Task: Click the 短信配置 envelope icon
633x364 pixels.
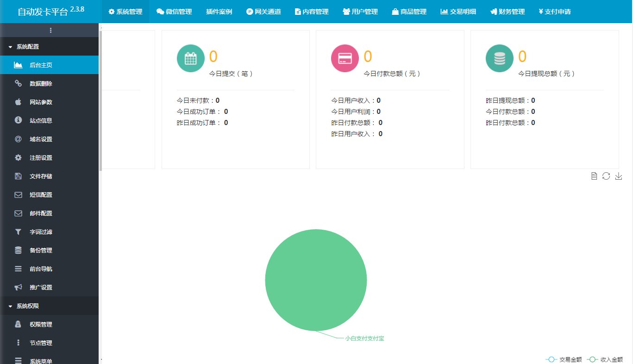Action: (x=19, y=195)
